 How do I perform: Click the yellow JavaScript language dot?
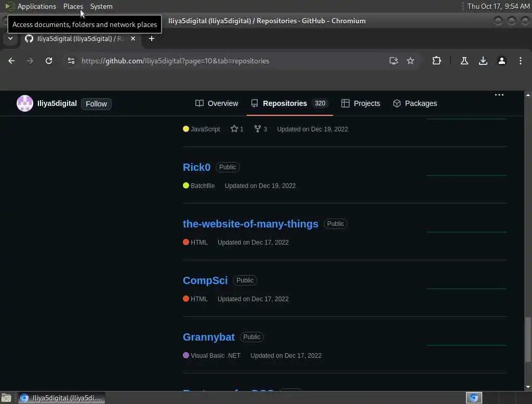click(x=186, y=129)
